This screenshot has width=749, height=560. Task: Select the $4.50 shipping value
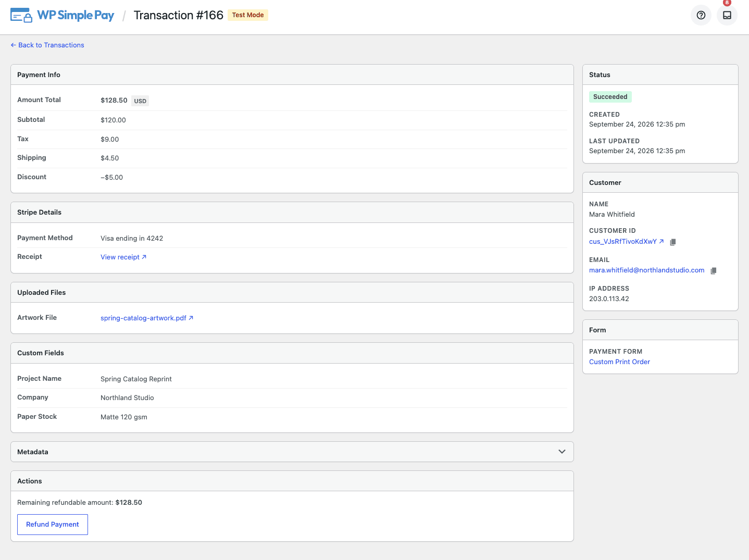110,158
